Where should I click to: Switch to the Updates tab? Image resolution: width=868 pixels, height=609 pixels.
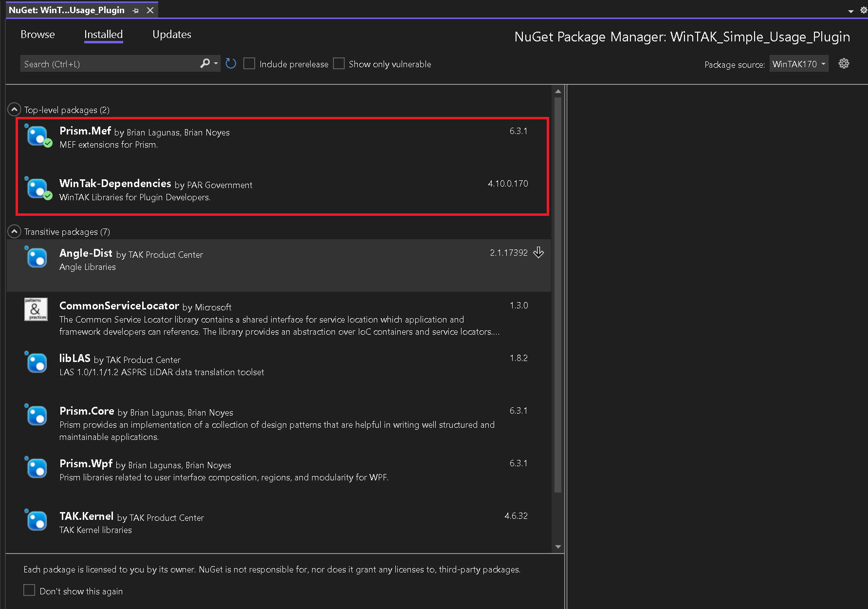click(x=172, y=34)
